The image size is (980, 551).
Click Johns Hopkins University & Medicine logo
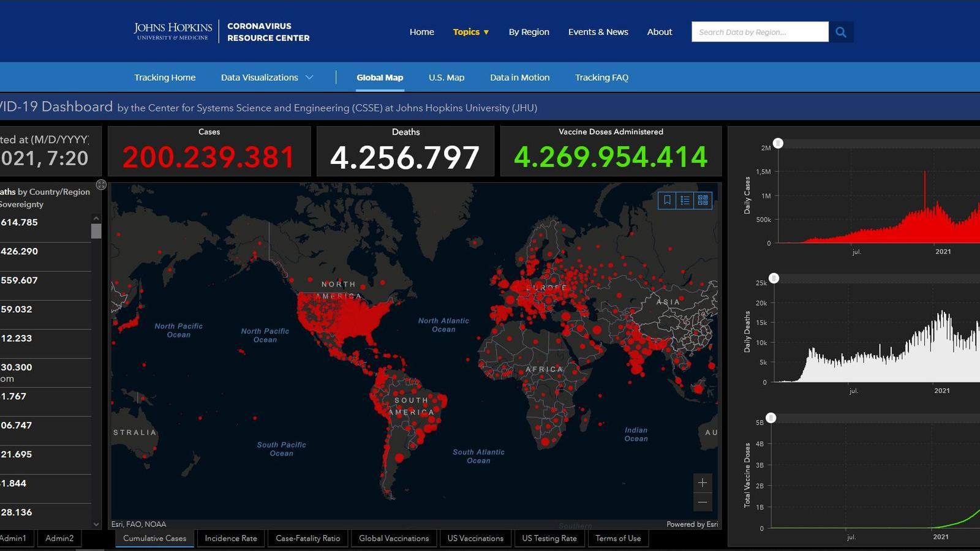pos(173,31)
